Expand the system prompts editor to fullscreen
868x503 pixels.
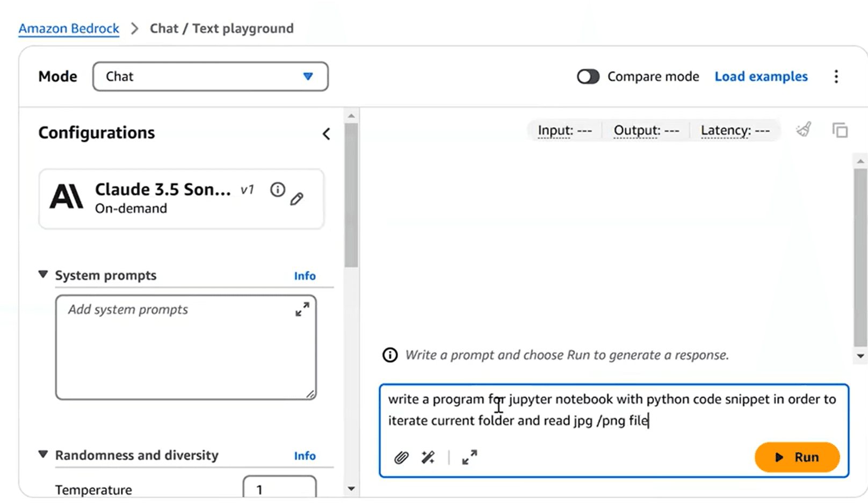[x=302, y=309]
